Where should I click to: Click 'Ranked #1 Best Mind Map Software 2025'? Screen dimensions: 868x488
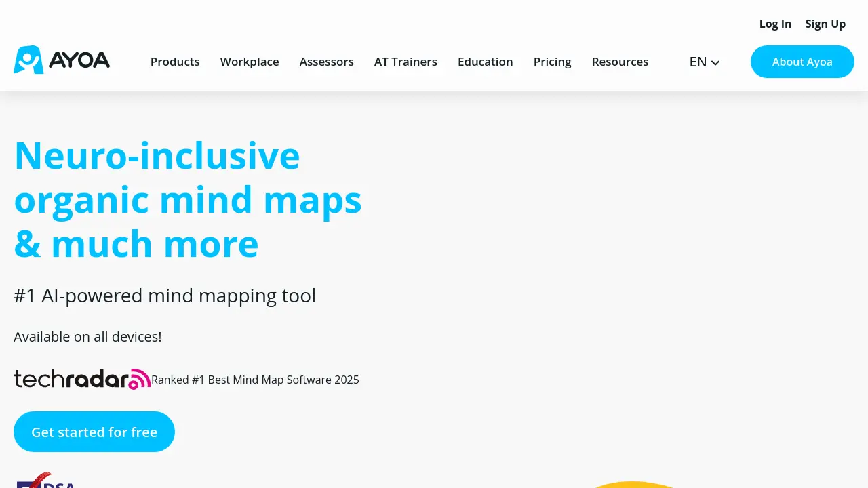pos(255,380)
